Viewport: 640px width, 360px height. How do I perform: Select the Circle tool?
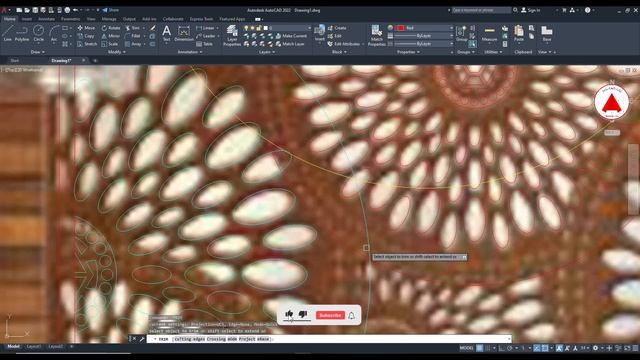click(x=38, y=33)
